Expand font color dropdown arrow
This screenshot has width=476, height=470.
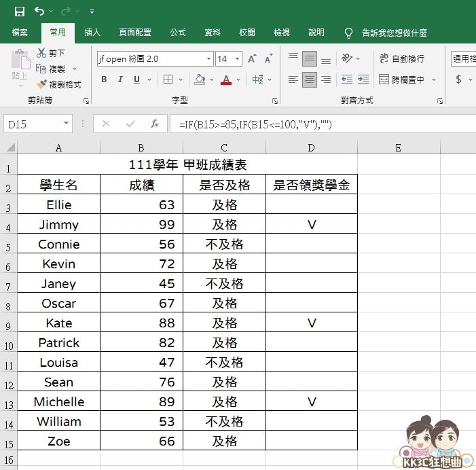[238, 79]
